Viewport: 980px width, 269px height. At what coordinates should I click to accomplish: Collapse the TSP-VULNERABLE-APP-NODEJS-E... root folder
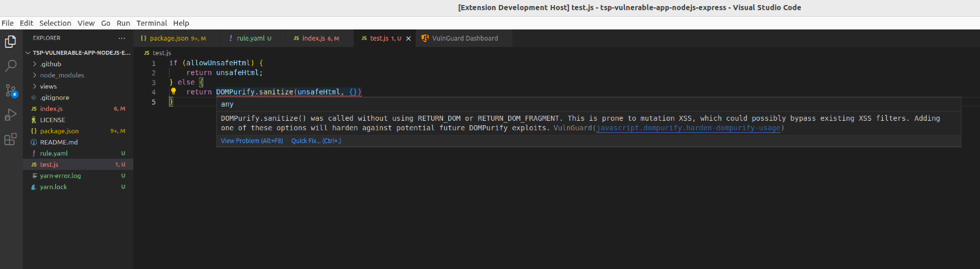click(x=28, y=53)
